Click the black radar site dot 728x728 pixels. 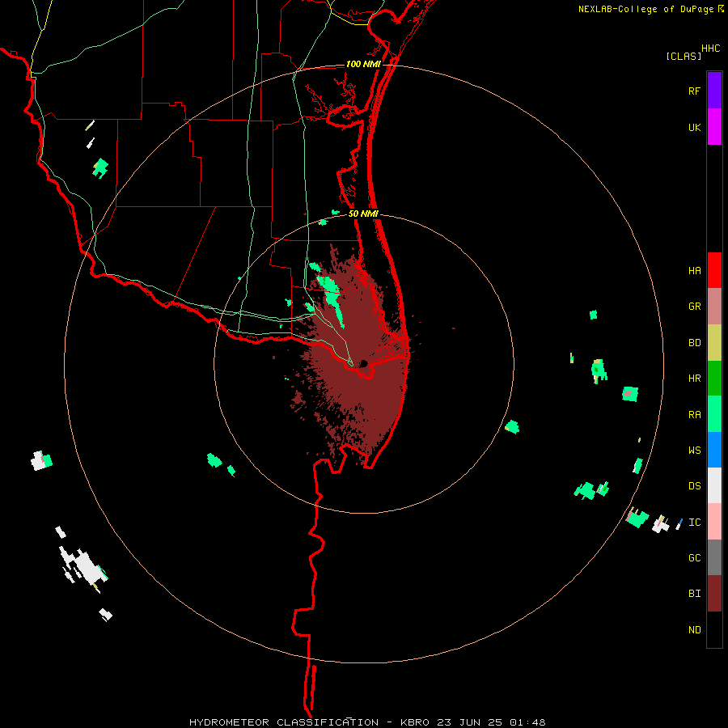tap(363, 363)
